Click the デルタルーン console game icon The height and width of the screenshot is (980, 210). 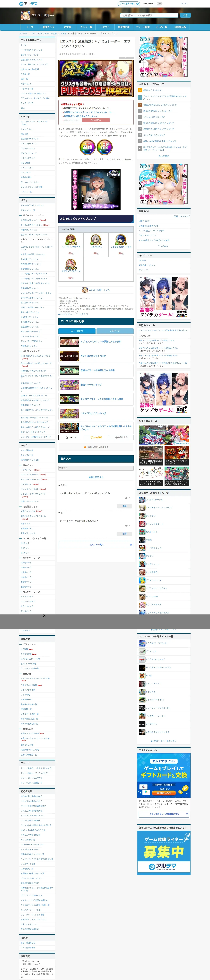coord(142,724)
